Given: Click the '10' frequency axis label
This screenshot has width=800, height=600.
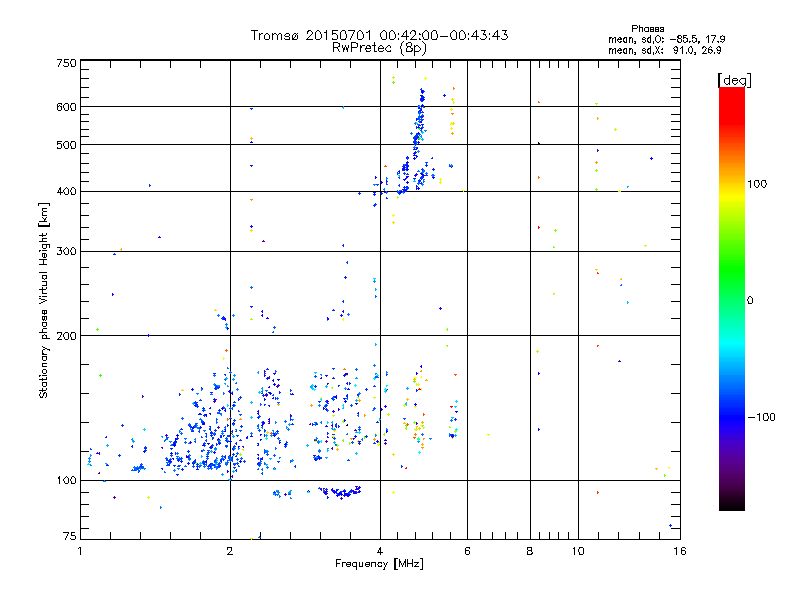Looking at the screenshot, I should (x=578, y=551).
